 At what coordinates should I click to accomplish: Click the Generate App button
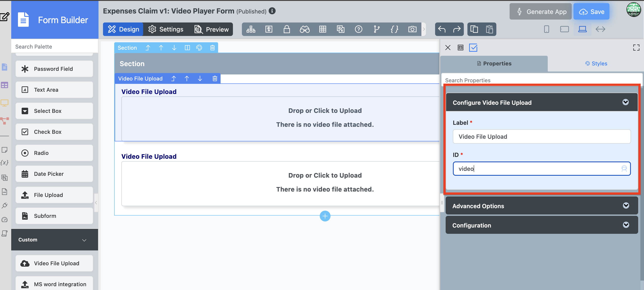pyautogui.click(x=541, y=11)
